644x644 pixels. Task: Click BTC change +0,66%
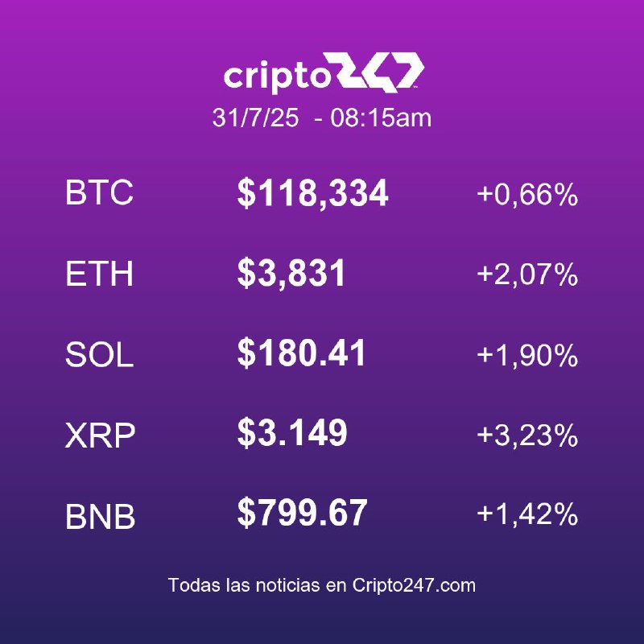[x=527, y=194]
